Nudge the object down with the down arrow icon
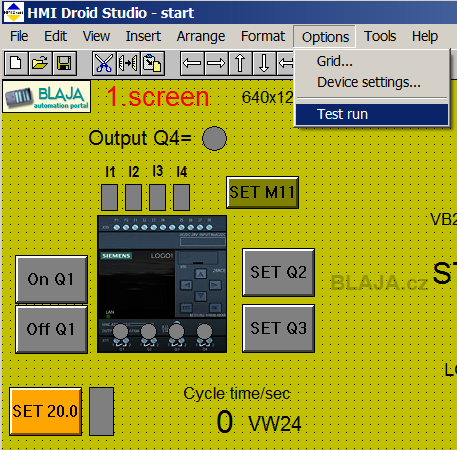 (x=264, y=63)
